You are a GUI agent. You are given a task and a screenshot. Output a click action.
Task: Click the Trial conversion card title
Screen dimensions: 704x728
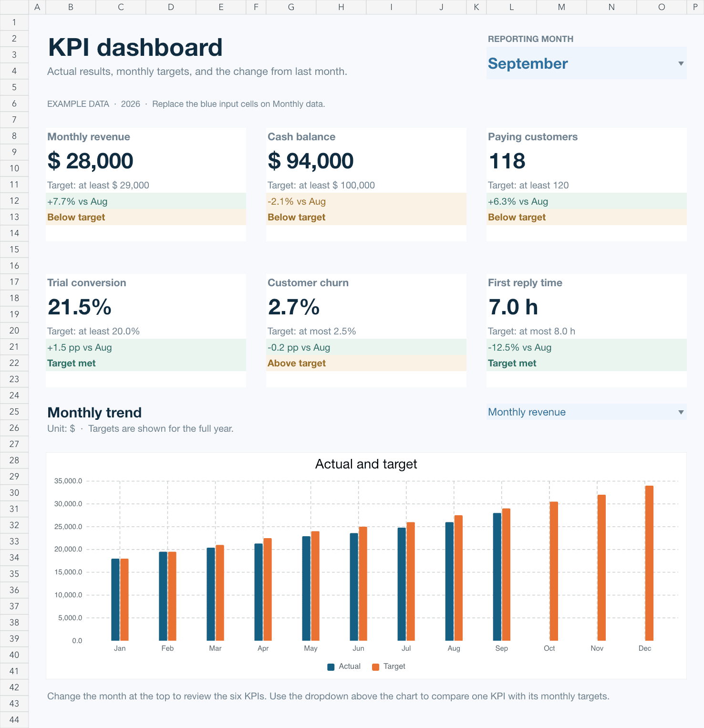87,283
